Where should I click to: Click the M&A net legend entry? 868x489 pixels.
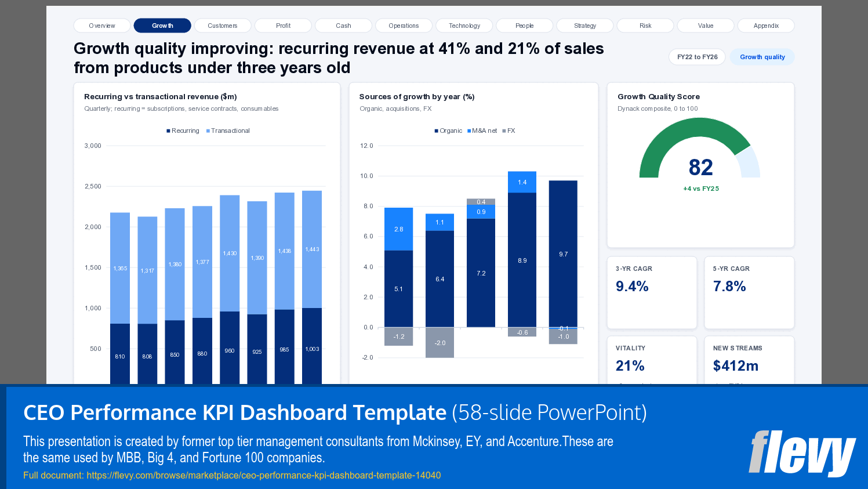(x=482, y=131)
